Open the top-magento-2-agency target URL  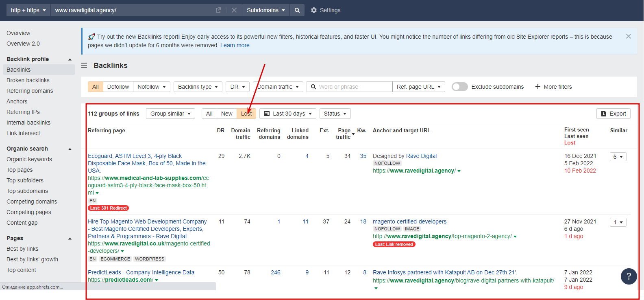coord(442,236)
